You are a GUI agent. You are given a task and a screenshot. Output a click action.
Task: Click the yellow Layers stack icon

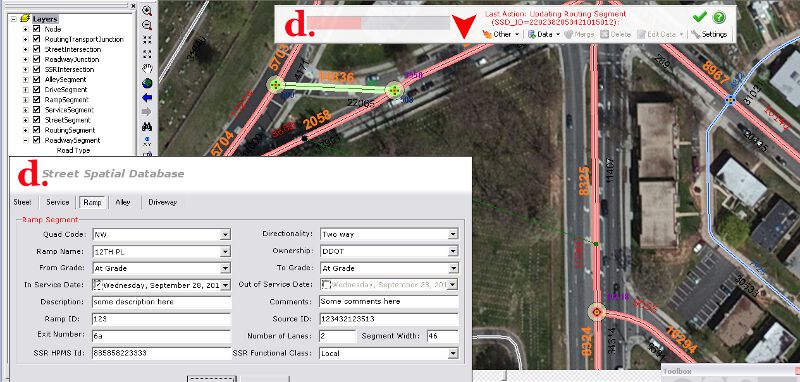point(25,19)
